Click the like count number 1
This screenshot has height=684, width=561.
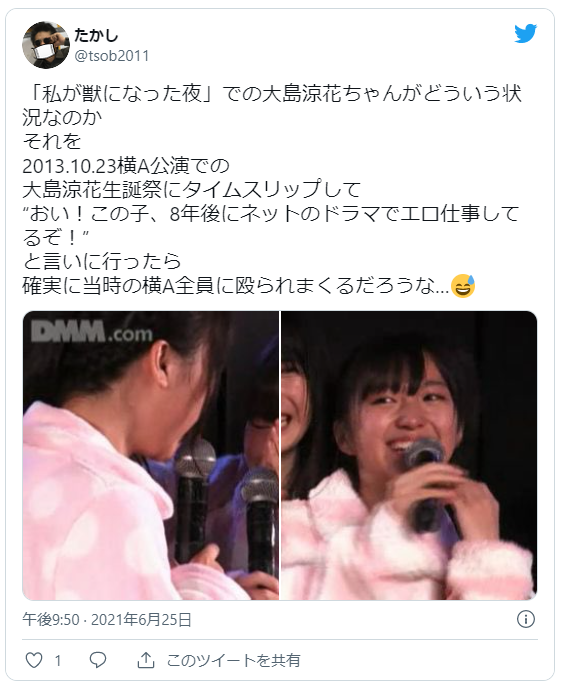[58, 660]
